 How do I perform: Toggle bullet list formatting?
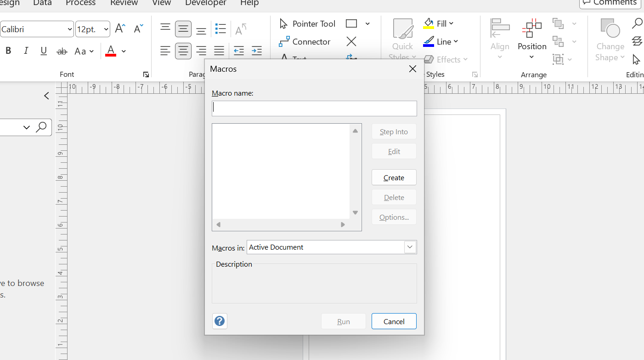tap(220, 29)
